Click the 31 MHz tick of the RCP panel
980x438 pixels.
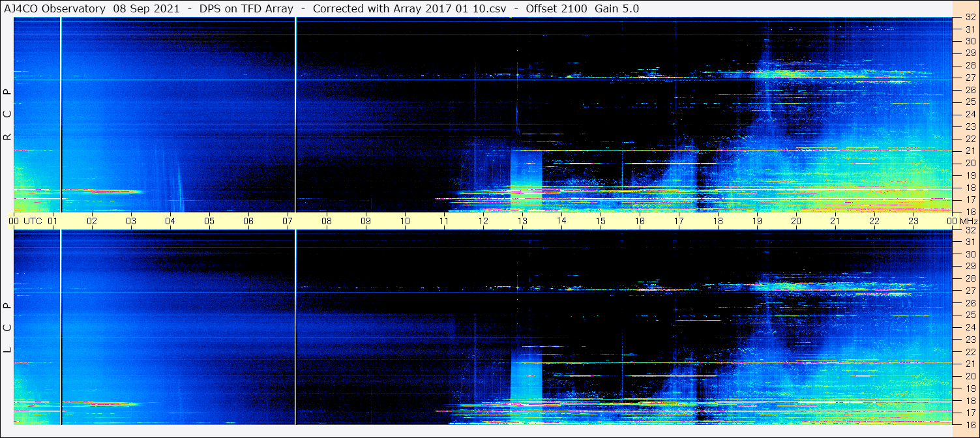(970, 29)
